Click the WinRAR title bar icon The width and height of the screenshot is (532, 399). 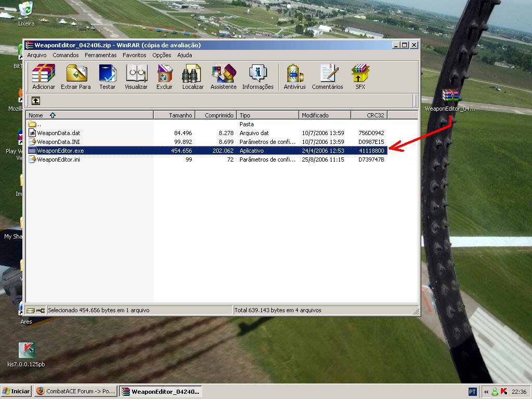pyautogui.click(x=30, y=45)
